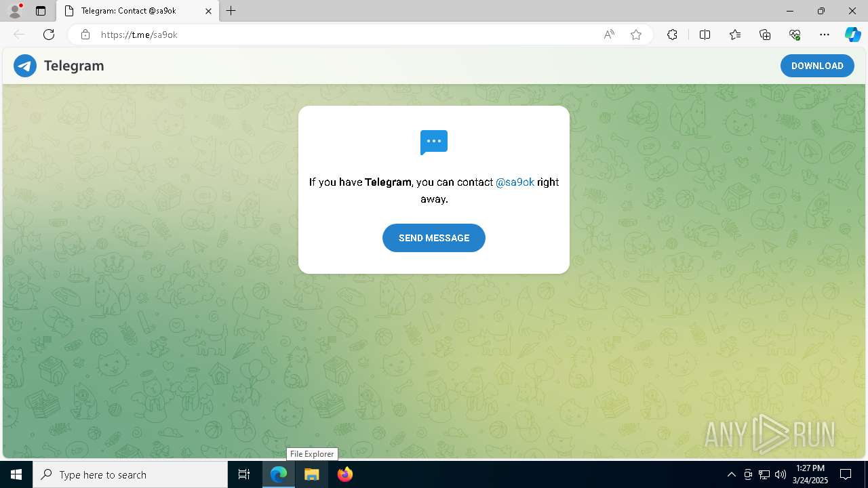Open the clock and date display
This screenshot has width=868, height=488.
click(810, 474)
